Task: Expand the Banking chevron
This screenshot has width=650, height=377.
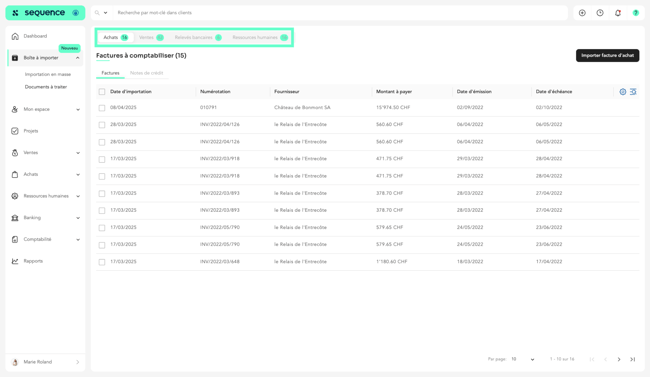Action: [78, 218]
